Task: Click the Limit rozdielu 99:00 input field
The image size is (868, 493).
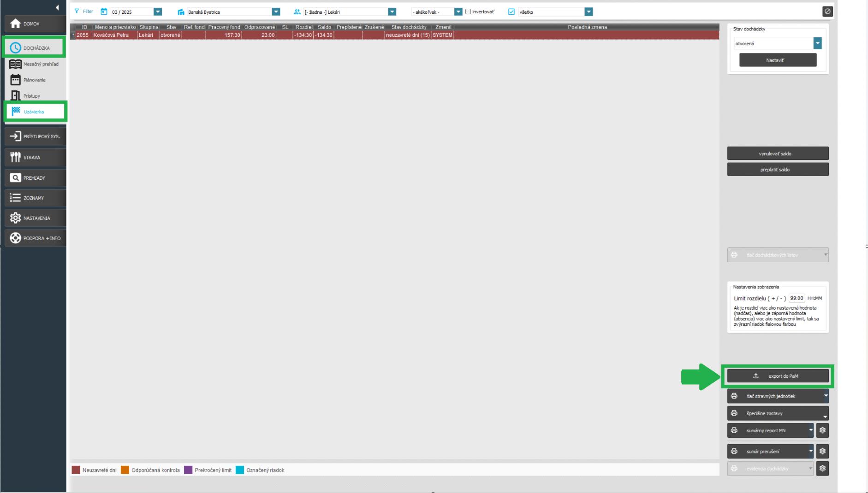Action: click(796, 298)
